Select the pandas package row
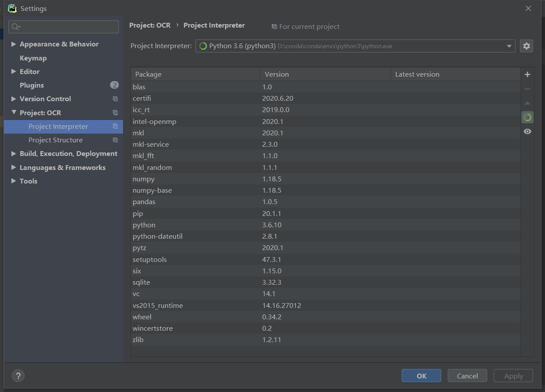Viewport: 545px width, 392px height. click(x=326, y=201)
